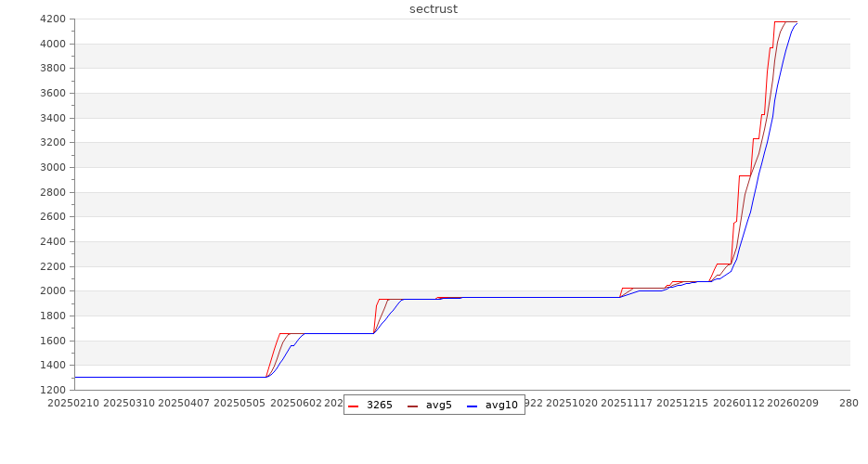Viewport: 868px width, 464px height.
Task: Pick the 20250210 date on the x-axis
Action: (73, 403)
